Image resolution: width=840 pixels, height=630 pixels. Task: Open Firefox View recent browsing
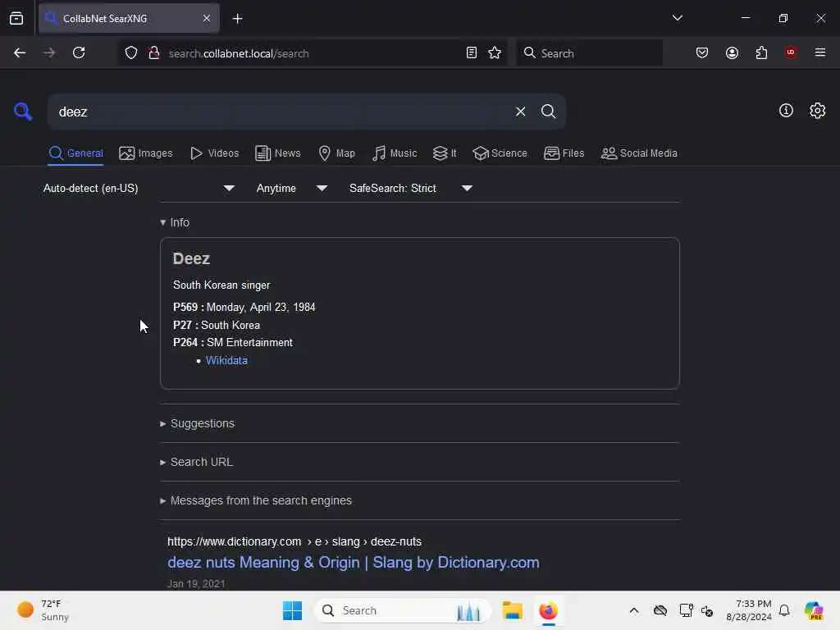16,18
